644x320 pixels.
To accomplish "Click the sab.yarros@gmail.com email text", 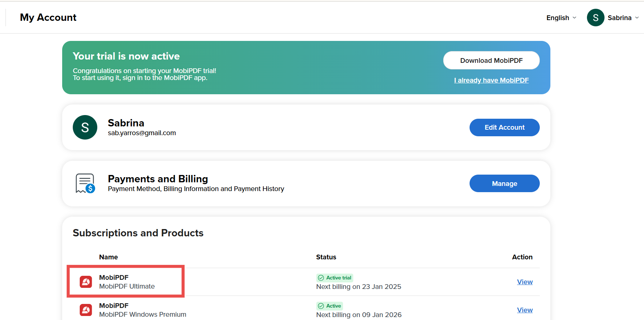I will tap(142, 133).
